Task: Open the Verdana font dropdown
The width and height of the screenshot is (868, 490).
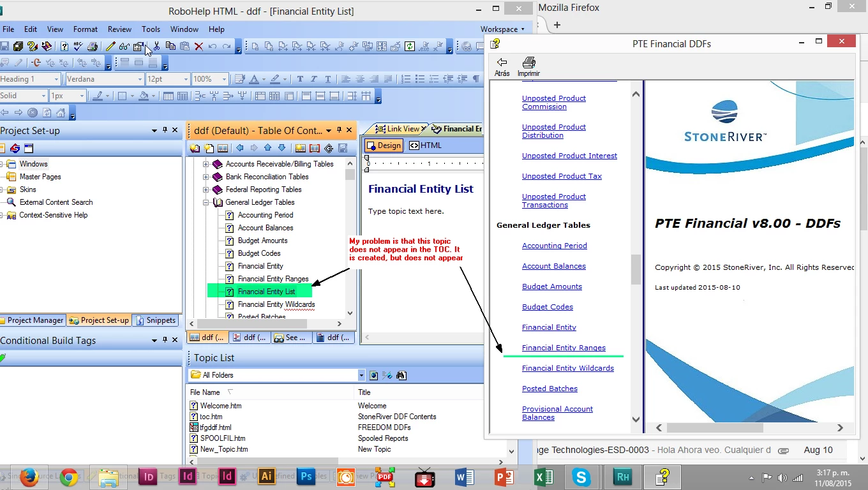Action: (140, 79)
